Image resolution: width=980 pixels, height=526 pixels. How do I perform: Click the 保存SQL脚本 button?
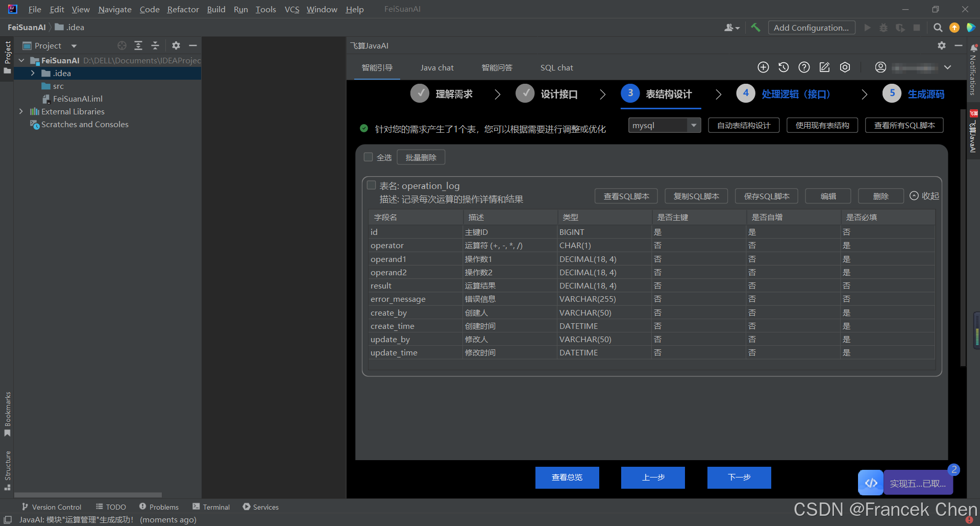pos(767,196)
